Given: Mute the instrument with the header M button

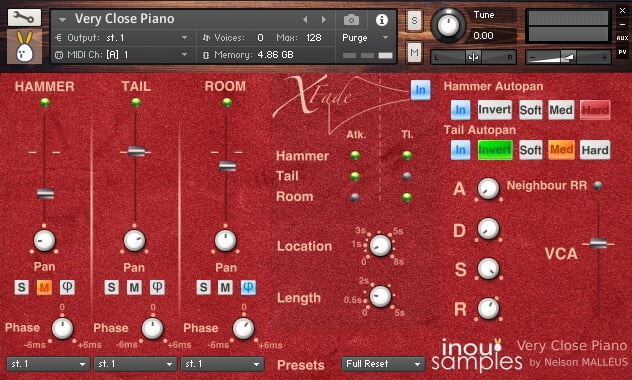Looking at the screenshot, I should (x=414, y=52).
